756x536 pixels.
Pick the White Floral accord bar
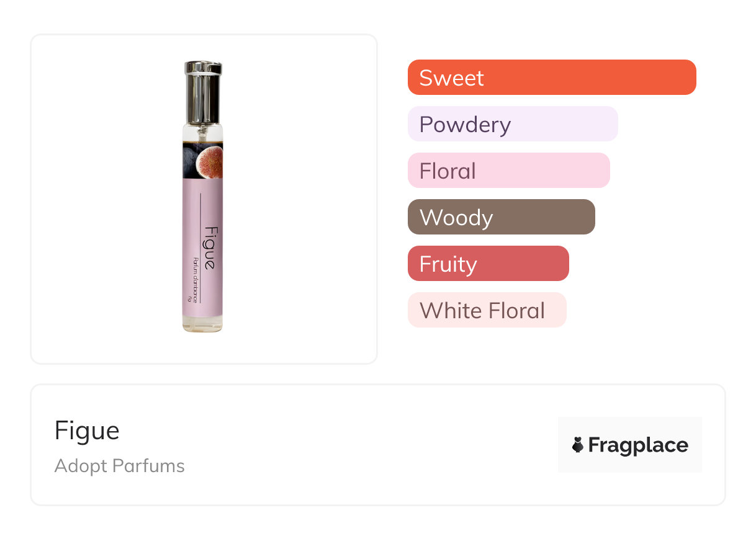coord(487,310)
